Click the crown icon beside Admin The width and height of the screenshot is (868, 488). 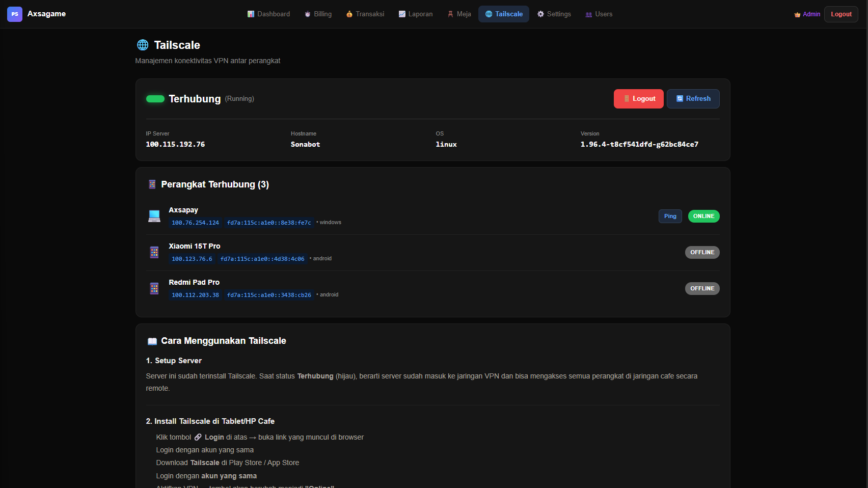[797, 15]
